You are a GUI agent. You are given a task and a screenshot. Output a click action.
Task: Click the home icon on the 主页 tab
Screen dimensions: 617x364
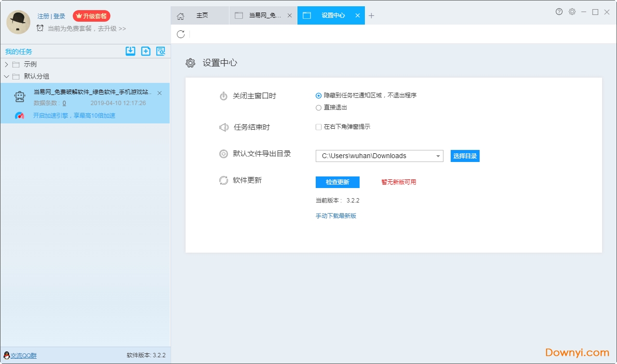coord(181,15)
